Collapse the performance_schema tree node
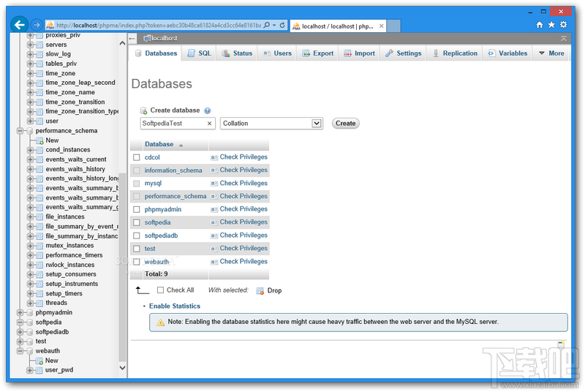 coord(20,131)
